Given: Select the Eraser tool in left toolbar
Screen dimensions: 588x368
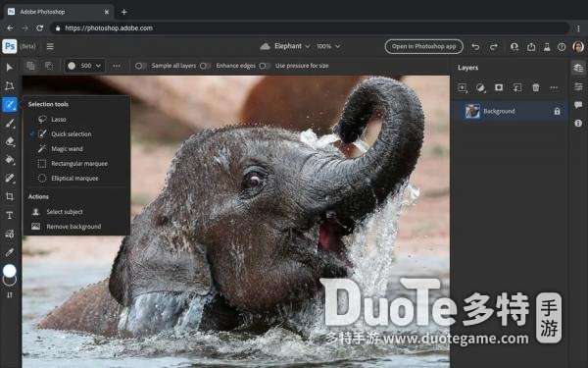Looking at the screenshot, I should point(10,141).
